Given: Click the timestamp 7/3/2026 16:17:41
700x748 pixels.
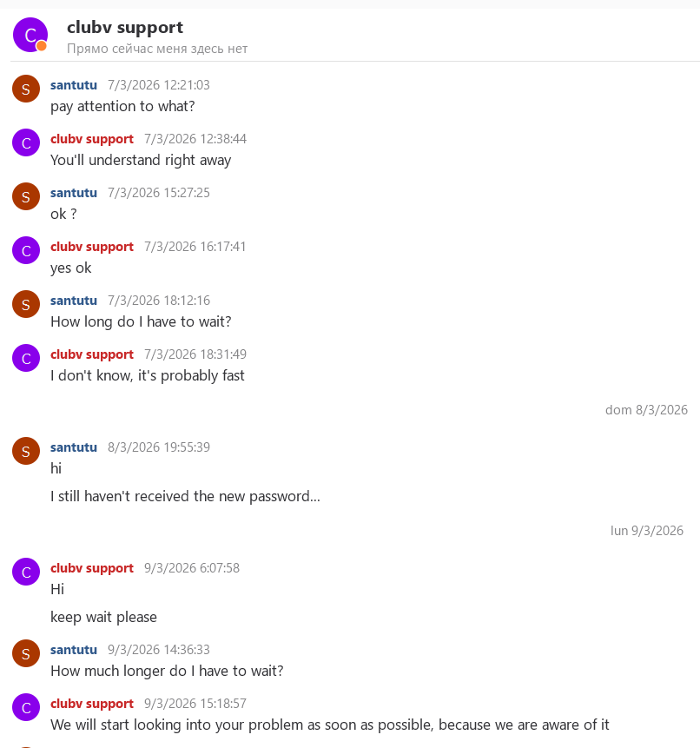Looking at the screenshot, I should (195, 247).
